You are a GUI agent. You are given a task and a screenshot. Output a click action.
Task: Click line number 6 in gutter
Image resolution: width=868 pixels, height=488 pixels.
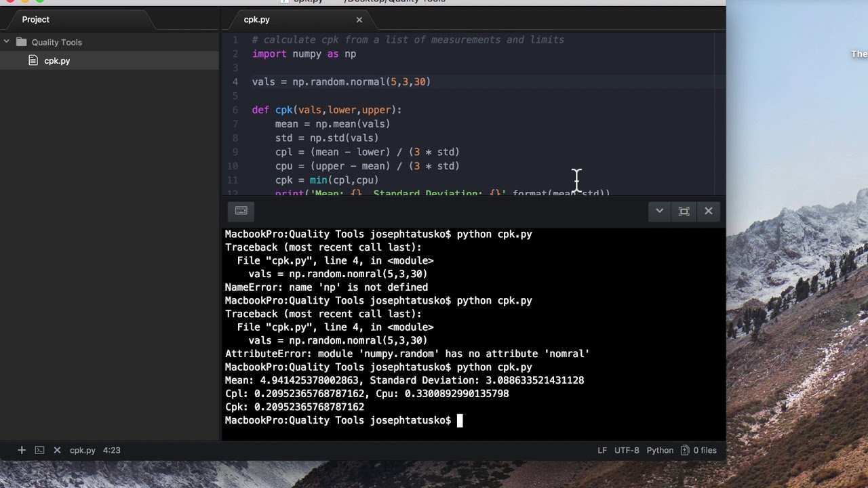tap(235, 110)
